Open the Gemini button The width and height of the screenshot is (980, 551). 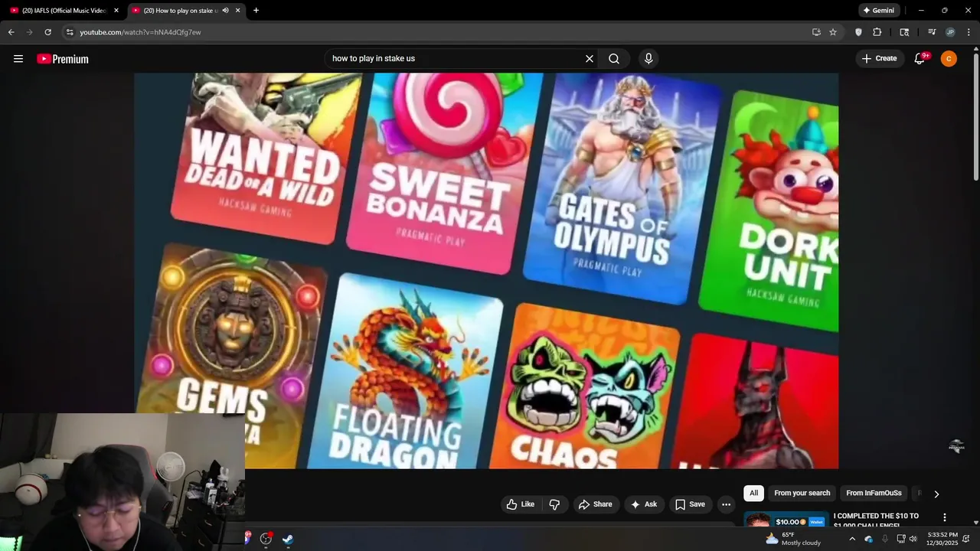click(878, 10)
